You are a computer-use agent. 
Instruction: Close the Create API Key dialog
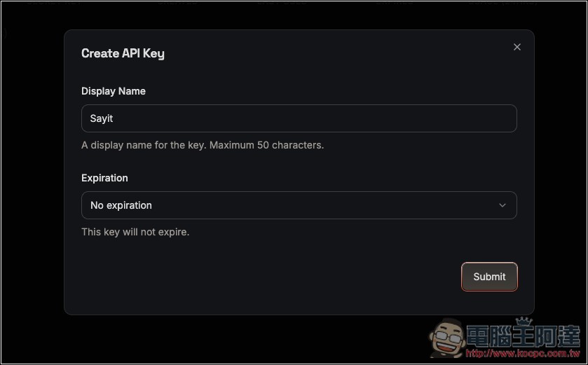[x=517, y=47]
